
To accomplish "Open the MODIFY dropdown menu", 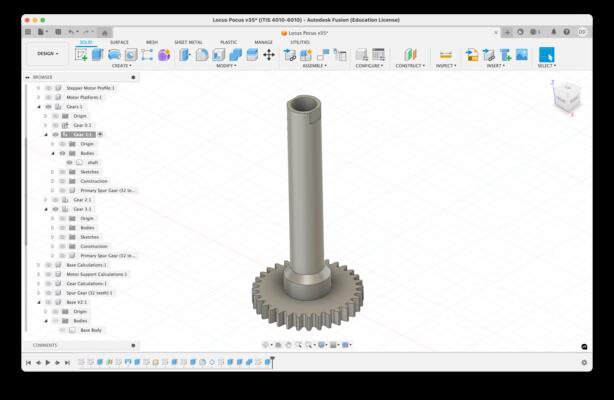I will (x=226, y=66).
